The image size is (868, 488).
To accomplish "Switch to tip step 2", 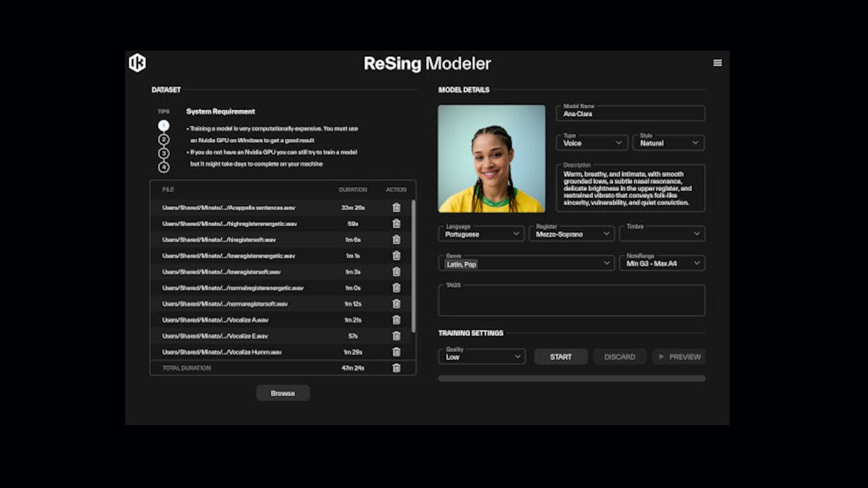I will click(163, 140).
